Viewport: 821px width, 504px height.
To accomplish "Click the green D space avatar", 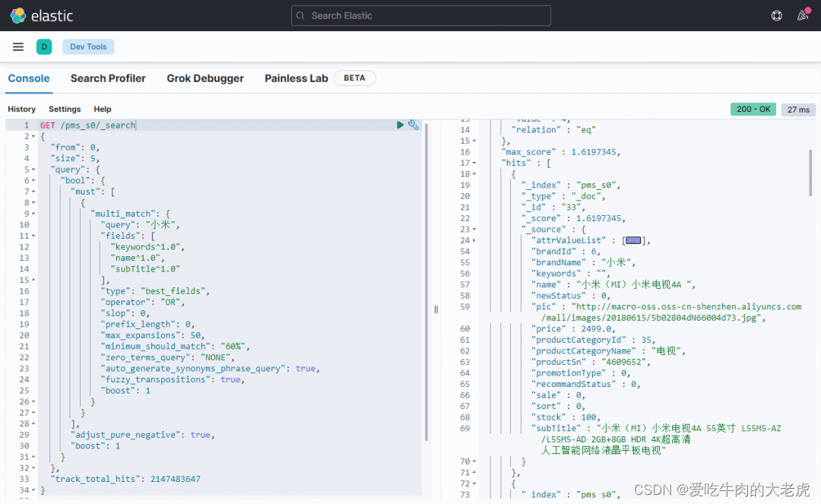I will [44, 46].
